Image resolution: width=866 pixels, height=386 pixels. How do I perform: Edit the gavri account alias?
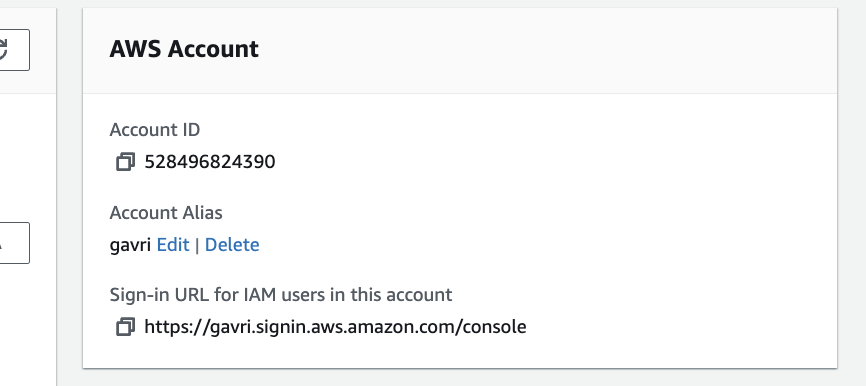click(173, 244)
